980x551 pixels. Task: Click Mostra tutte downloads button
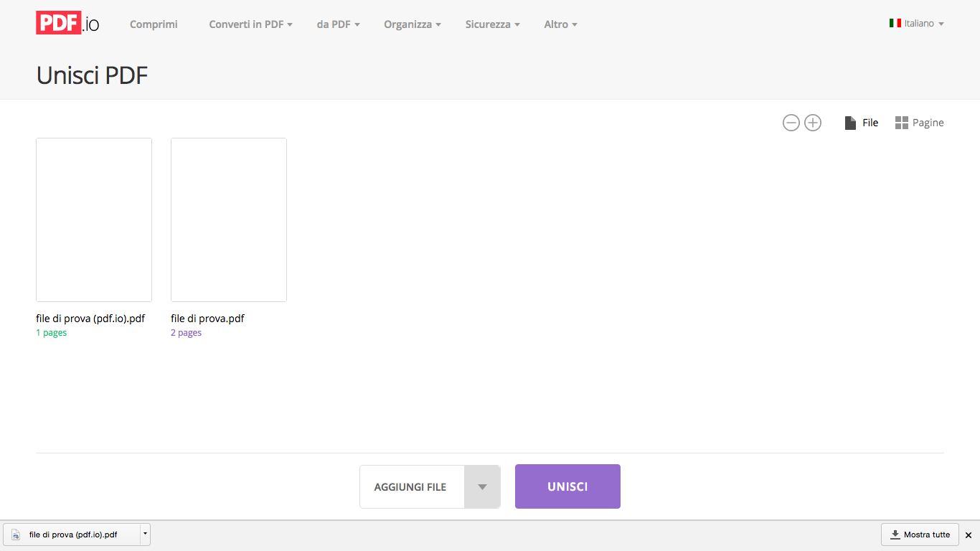click(920, 534)
